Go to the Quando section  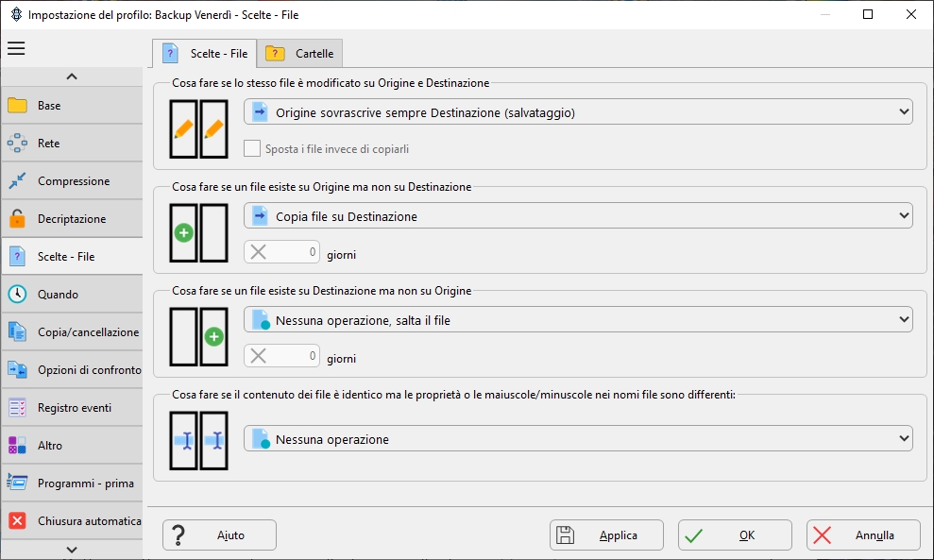pyautogui.click(x=72, y=295)
